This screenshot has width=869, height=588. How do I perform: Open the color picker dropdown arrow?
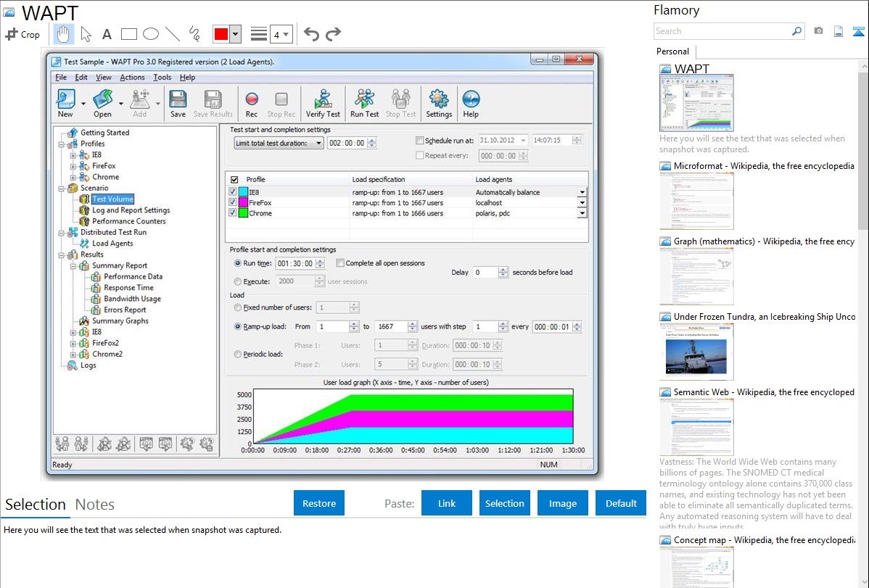coord(236,34)
